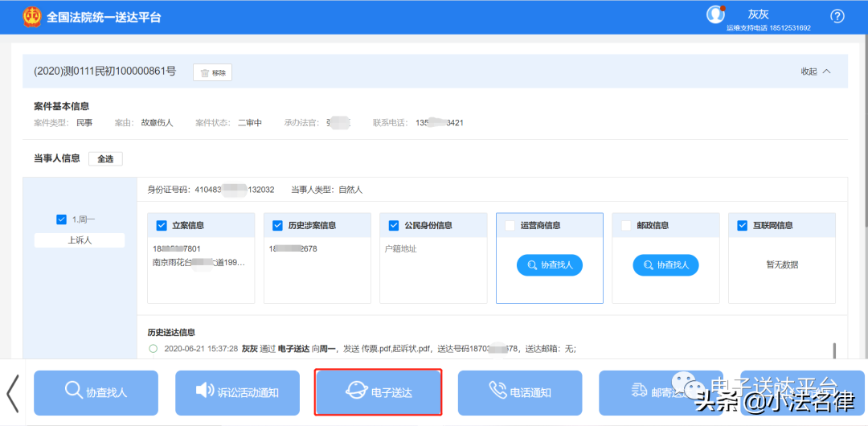Click magnifier icon on bottom 协查找人 button
This screenshot has width=868, height=426.
click(74, 391)
